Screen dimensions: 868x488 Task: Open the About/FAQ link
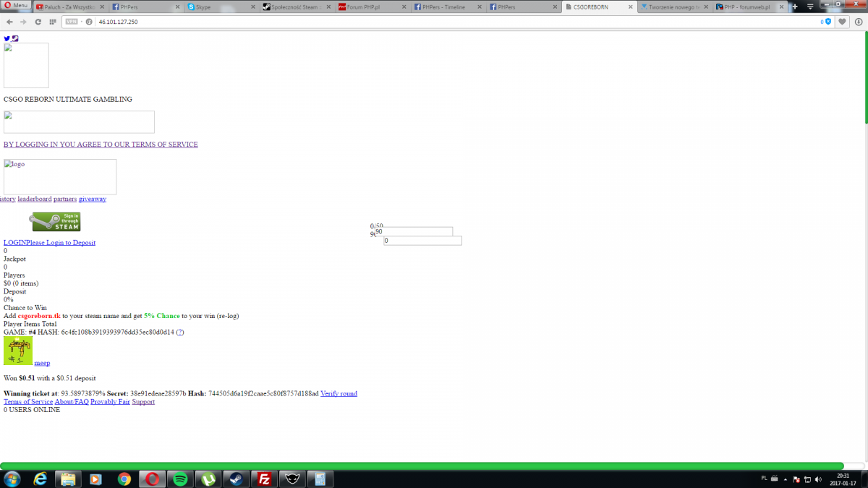[x=72, y=402]
